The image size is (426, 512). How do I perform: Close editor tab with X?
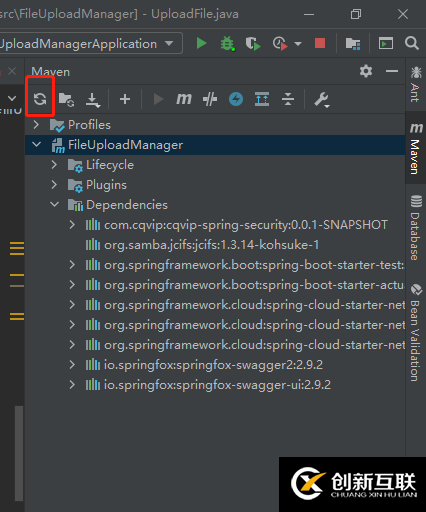pyautogui.click(x=12, y=71)
